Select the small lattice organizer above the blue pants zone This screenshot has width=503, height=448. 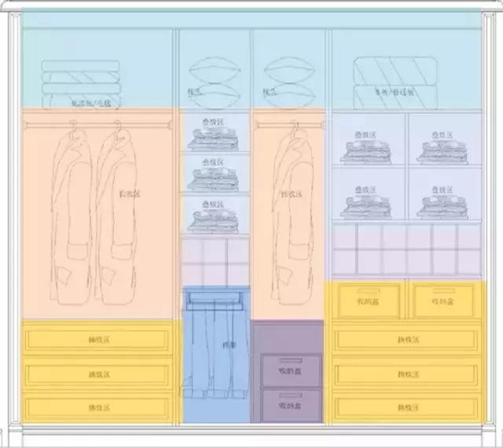[215, 261]
